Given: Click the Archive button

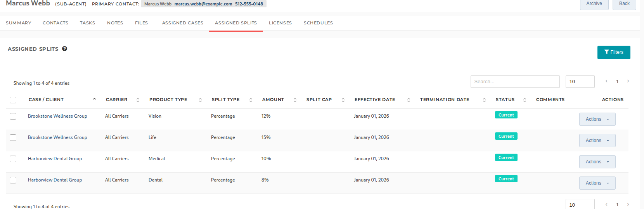Looking at the screenshot, I should pos(594,4).
